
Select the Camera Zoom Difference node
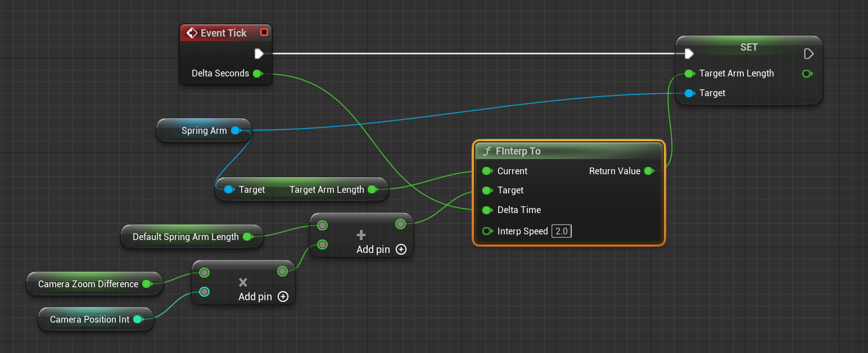(94, 284)
